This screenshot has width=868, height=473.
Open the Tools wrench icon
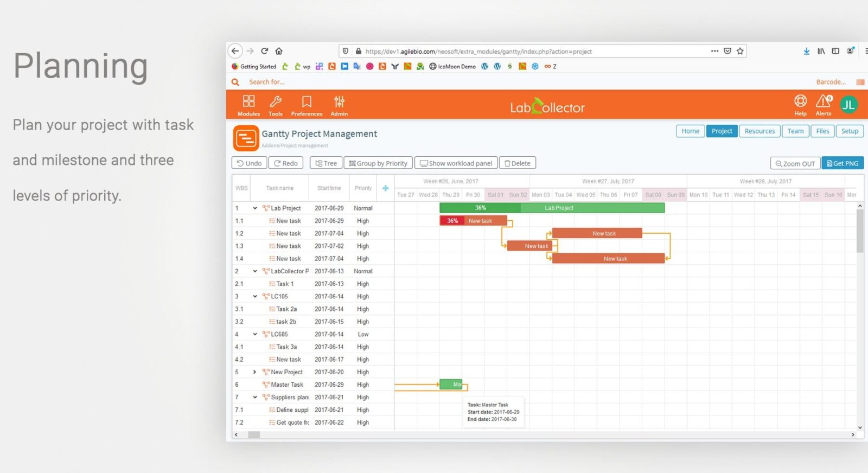tap(276, 101)
